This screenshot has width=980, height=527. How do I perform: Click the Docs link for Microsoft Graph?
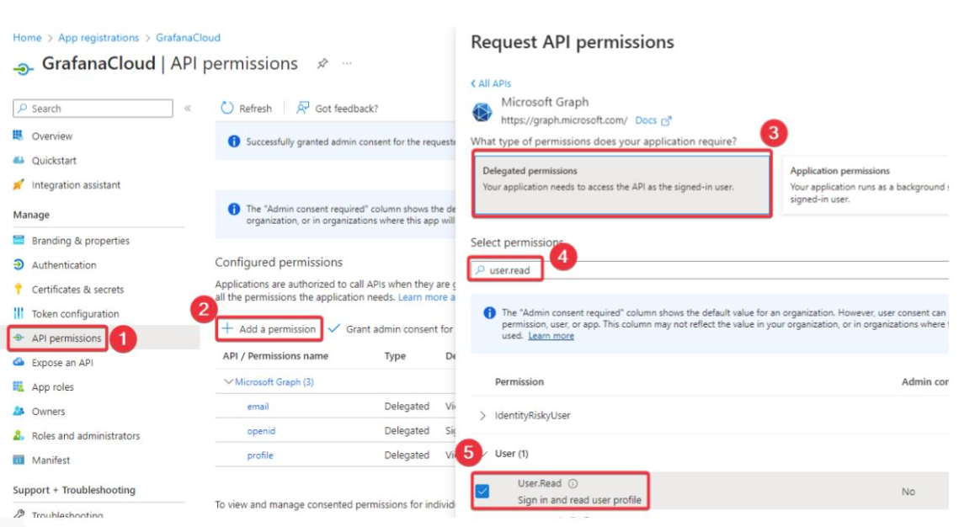coord(646,120)
